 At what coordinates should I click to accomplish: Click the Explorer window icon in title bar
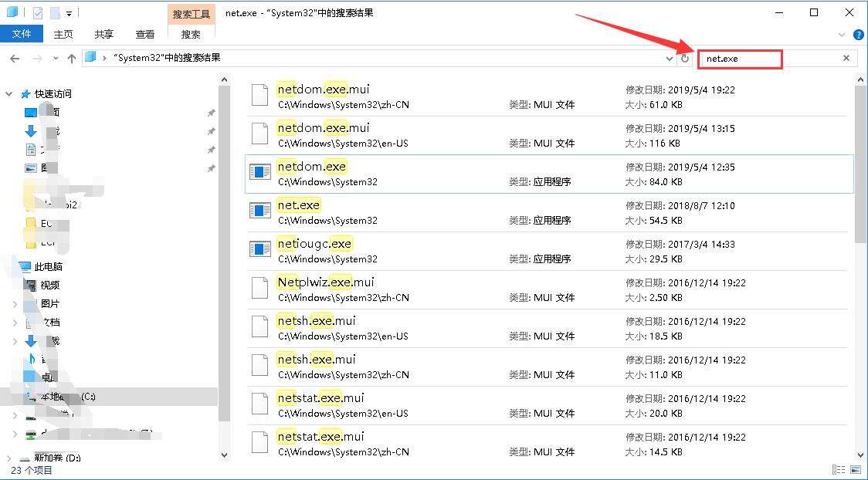[x=12, y=12]
